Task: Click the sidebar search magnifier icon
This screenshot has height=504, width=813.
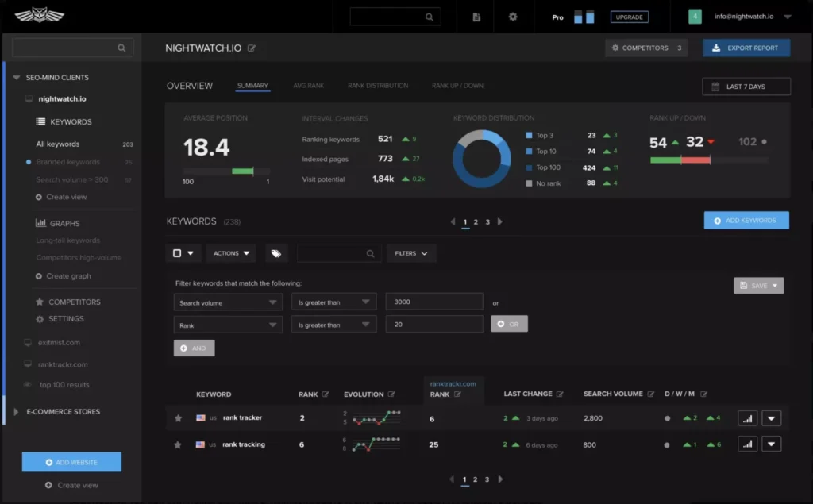Action: (121, 48)
